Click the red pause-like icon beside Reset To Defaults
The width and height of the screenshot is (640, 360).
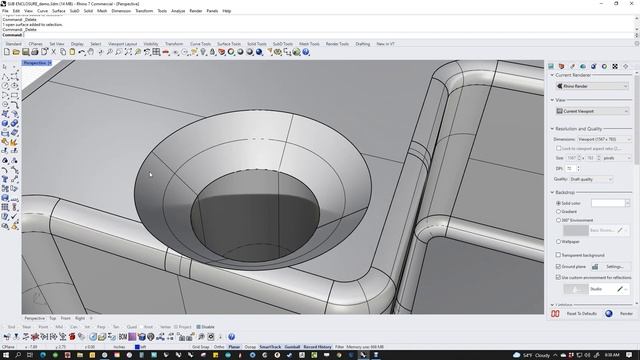coord(555,313)
